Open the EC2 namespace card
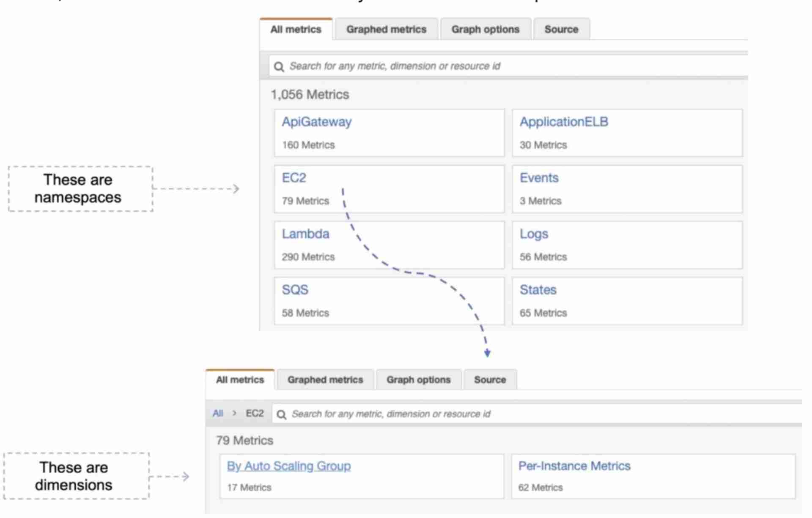The image size is (812, 518). [389, 189]
